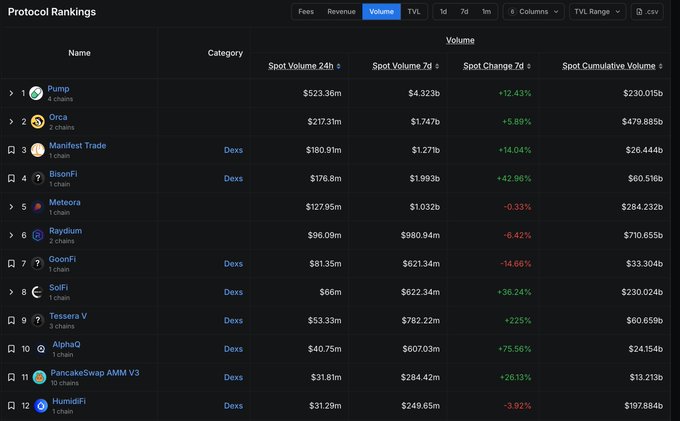This screenshot has height=421, width=680.
Task: Click the Orca protocol logo icon
Action: click(38, 122)
